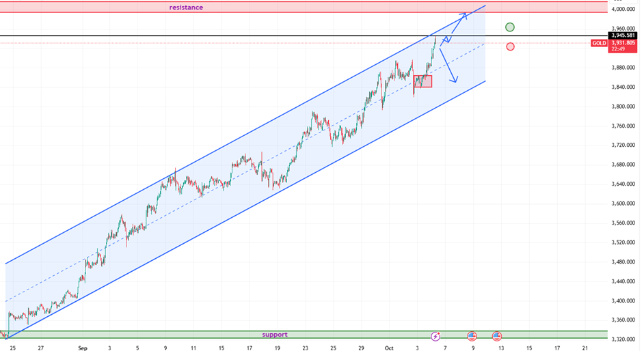Viewport: 644px width, 351px height.
Task: Click date 21 on the time axis
Action: point(585,347)
